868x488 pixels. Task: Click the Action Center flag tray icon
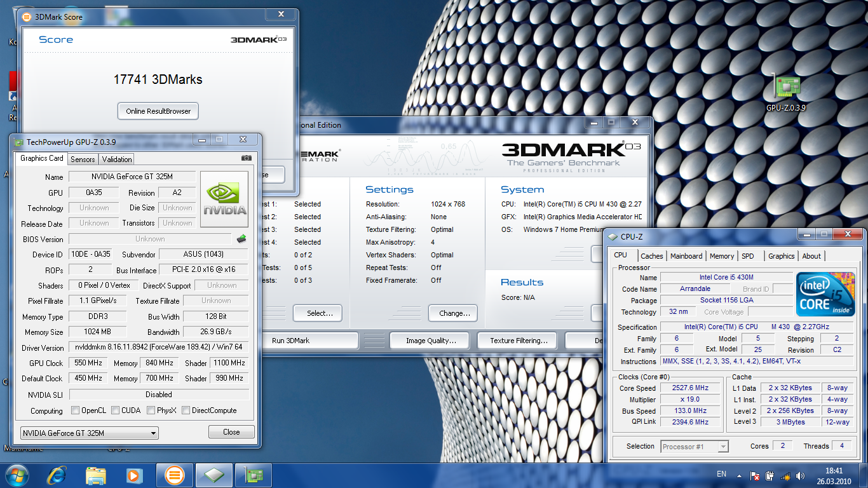click(755, 475)
